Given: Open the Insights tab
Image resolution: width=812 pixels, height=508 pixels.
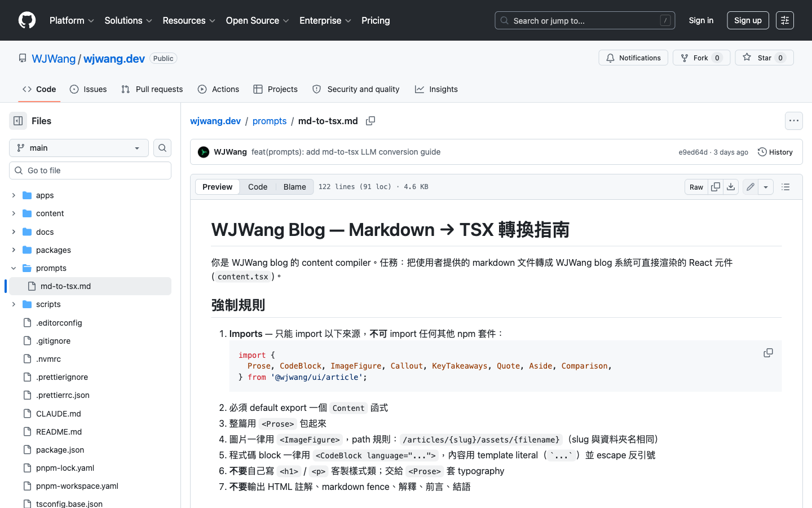Looking at the screenshot, I should [436, 89].
